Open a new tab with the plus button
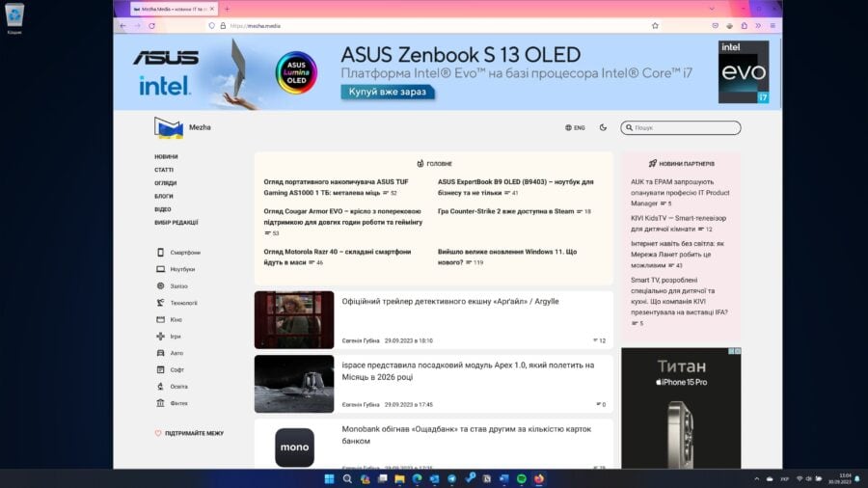The width and height of the screenshot is (868, 488). click(227, 9)
